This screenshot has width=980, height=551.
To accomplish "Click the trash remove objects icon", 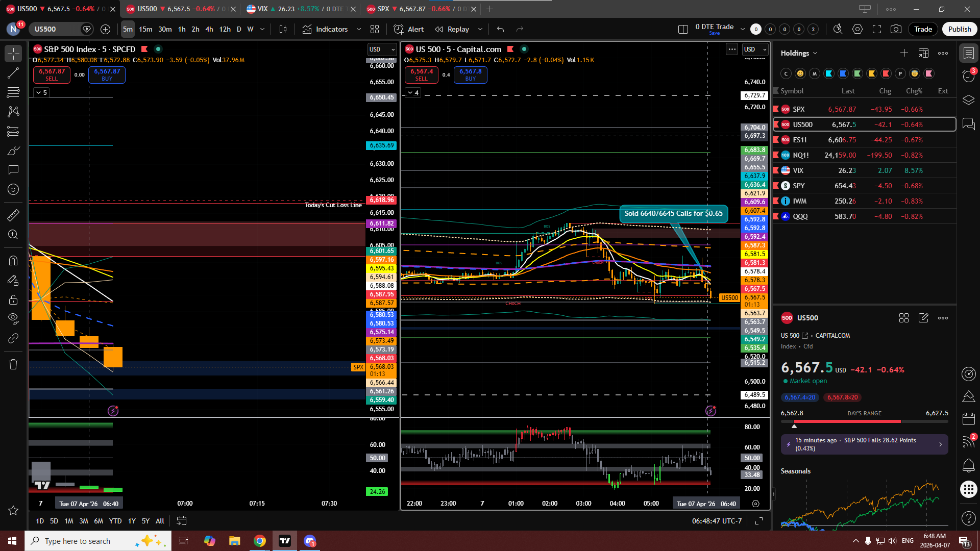I will point(13,364).
